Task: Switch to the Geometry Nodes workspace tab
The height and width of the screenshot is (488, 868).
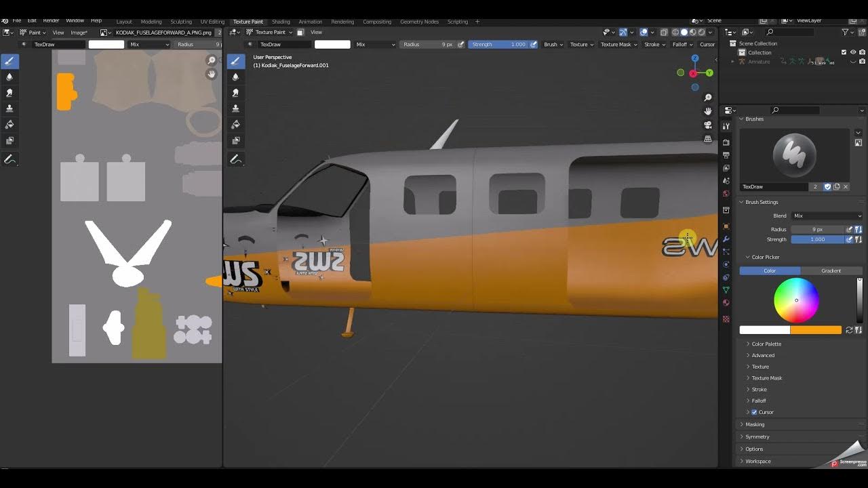Action: click(419, 22)
